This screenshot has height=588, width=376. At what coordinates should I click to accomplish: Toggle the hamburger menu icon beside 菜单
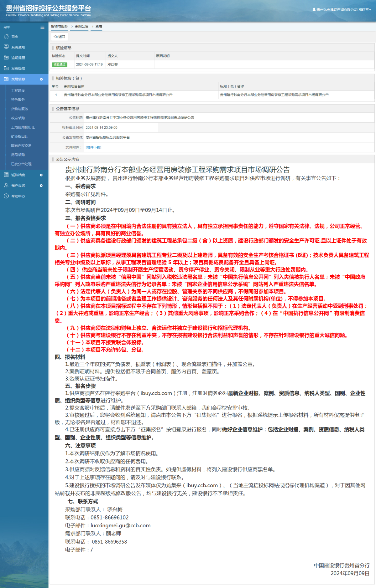click(x=42, y=27)
